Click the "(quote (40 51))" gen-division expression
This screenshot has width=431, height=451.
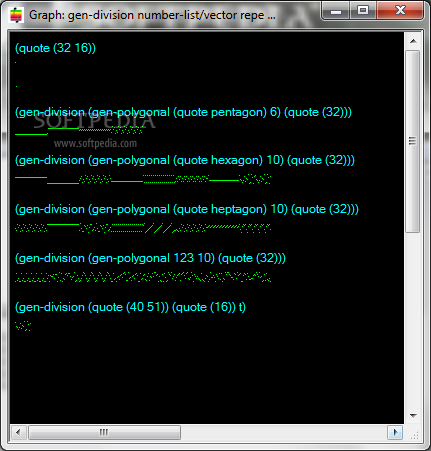(130, 307)
